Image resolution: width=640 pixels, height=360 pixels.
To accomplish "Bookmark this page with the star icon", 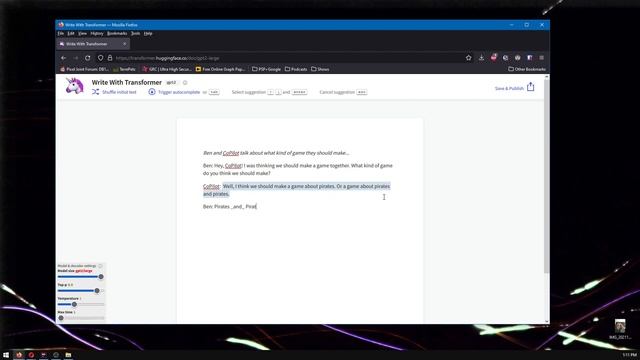I will point(469,58).
